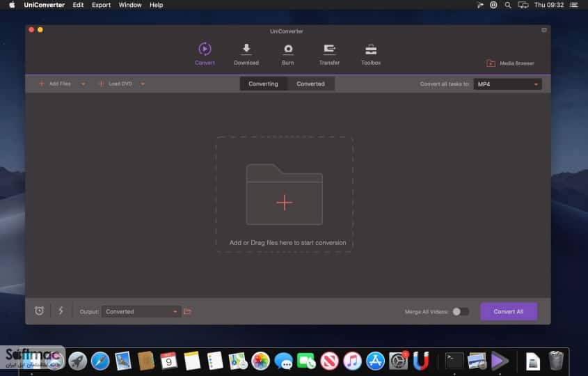Switch to the Converting tab

[x=263, y=84]
